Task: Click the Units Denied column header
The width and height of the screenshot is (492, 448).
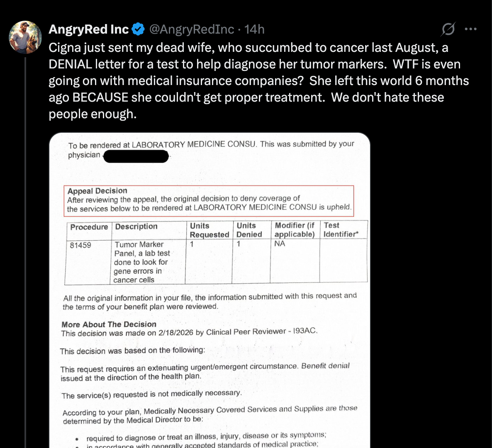Action: click(249, 230)
